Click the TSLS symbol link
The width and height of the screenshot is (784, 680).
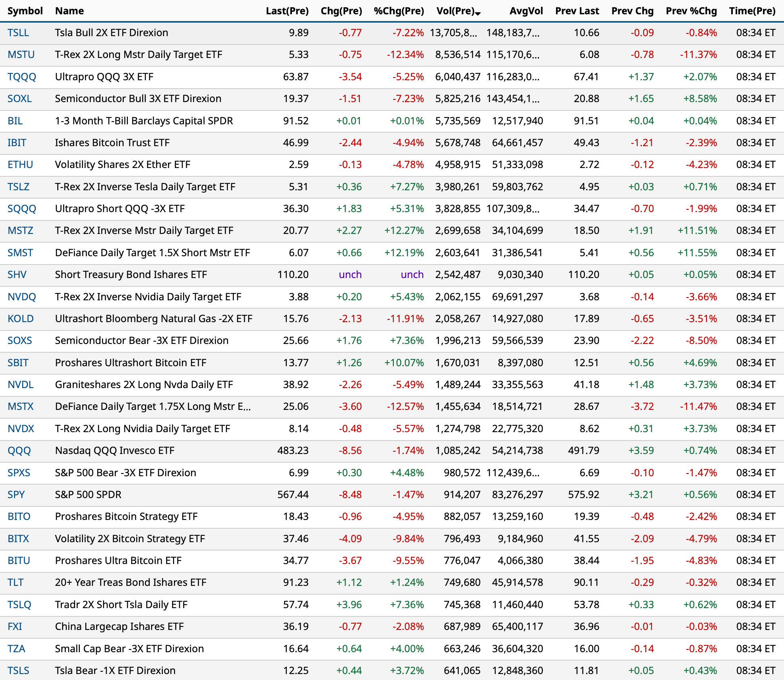[x=18, y=670]
